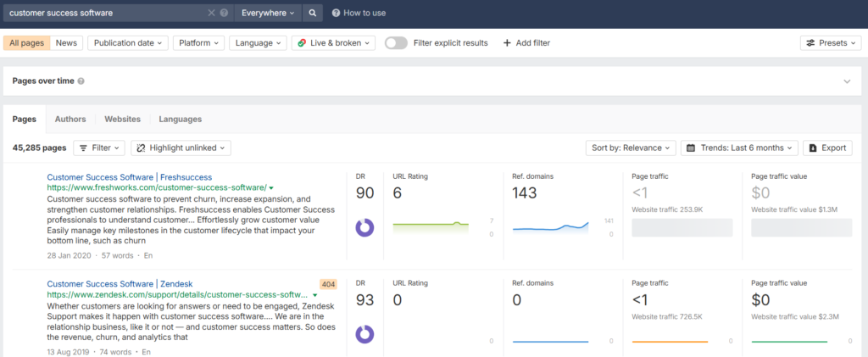Click the Export button
Screen dimensions: 868x357
pos(827,148)
